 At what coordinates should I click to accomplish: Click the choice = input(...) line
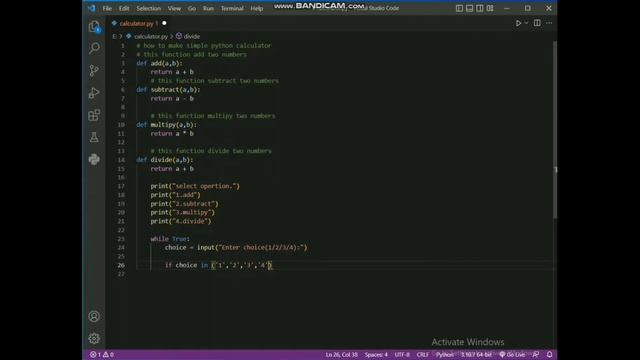pyautogui.click(x=236, y=247)
